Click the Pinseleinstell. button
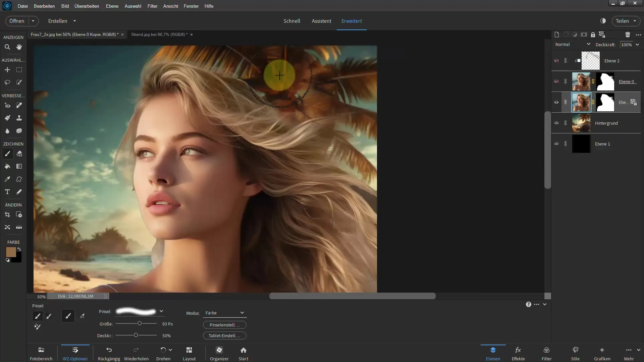 (225, 325)
